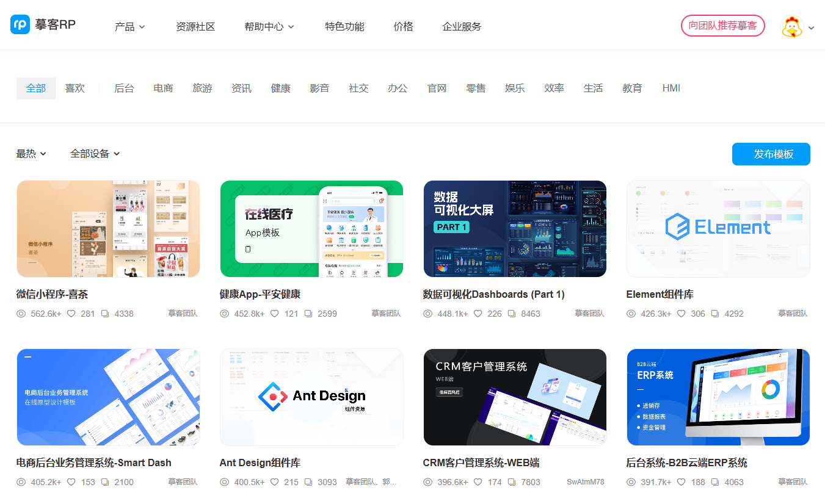
Task: Click heart icon for 数据可视化Dashboards
Action: 478,314
